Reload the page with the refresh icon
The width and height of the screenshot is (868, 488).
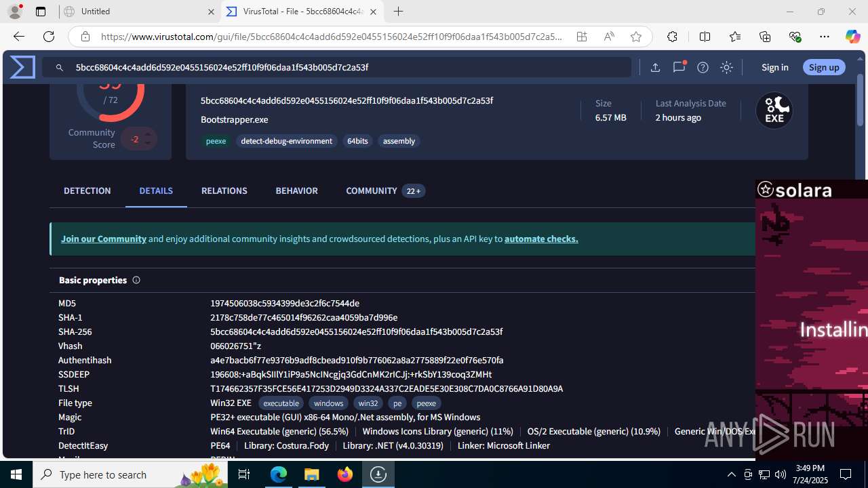(49, 37)
